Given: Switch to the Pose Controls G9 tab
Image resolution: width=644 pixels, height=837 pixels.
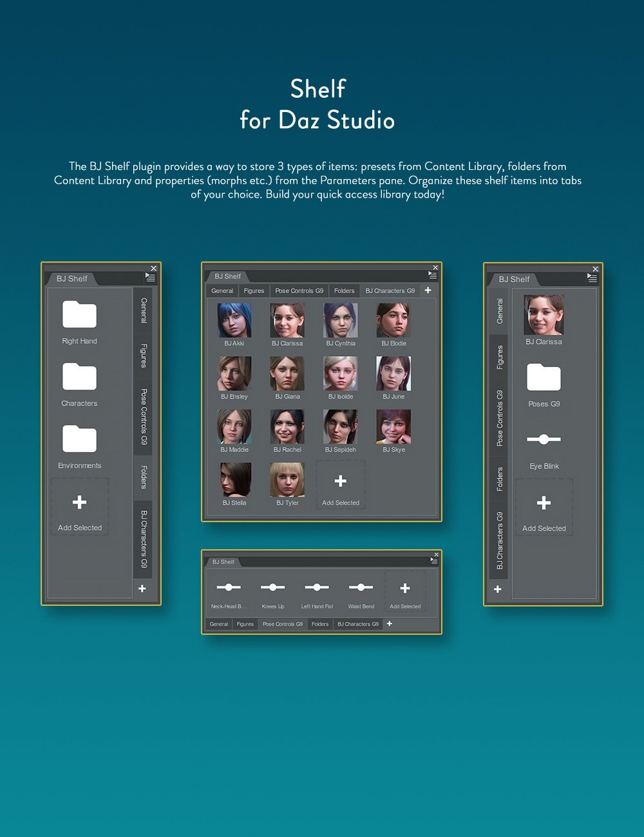Looking at the screenshot, I should click(299, 290).
